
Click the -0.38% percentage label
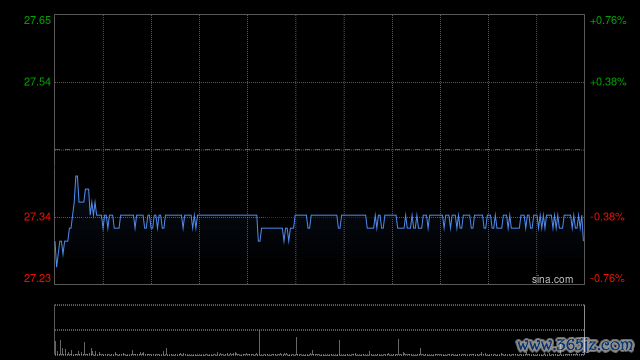click(607, 217)
